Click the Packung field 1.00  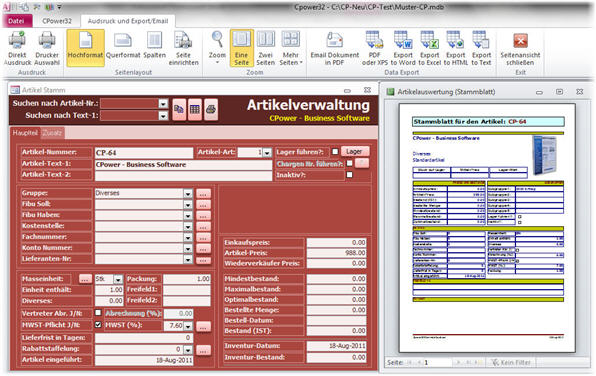click(187, 279)
